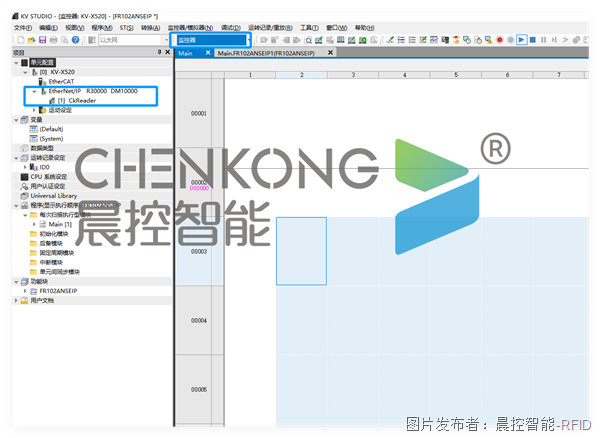Open the 程序(M) menu
Screen dimensions: 600x438
102,28
